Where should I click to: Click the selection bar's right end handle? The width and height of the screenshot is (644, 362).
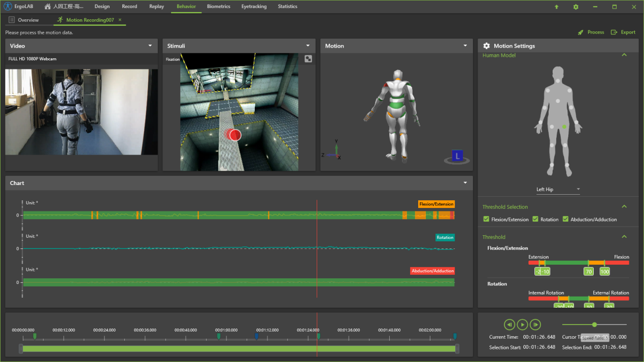tap(457, 349)
